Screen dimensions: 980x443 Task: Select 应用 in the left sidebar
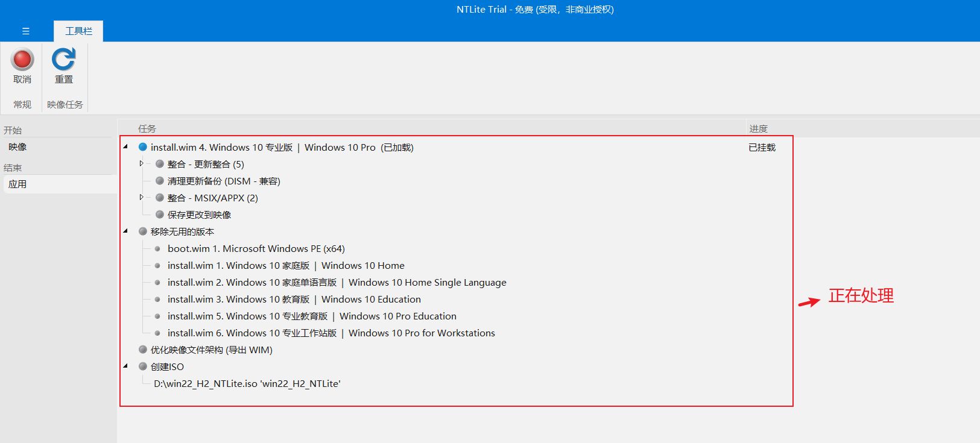(x=17, y=184)
